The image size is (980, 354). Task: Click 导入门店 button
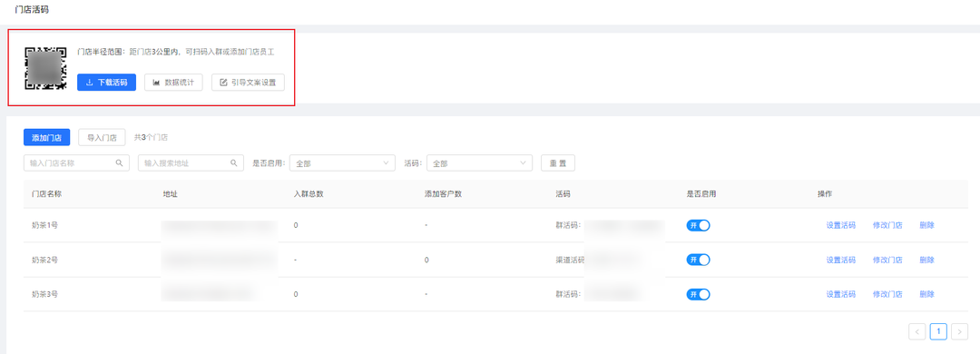click(102, 138)
